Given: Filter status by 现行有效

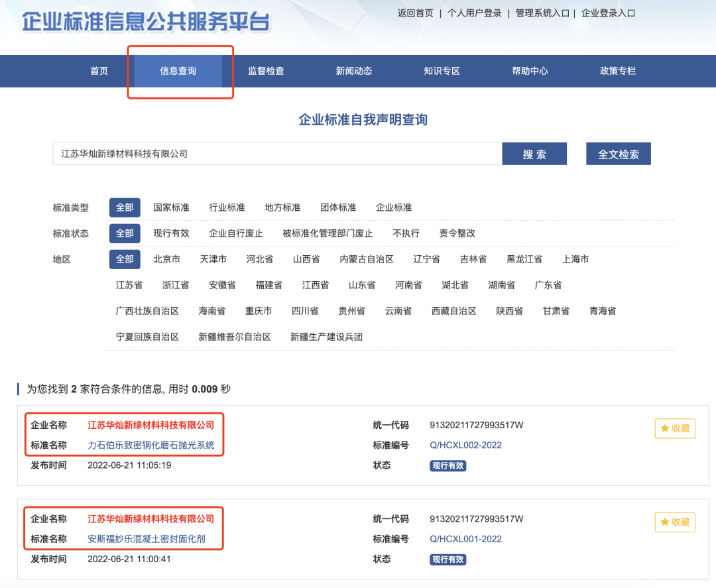Looking at the screenshot, I should coord(171,233).
